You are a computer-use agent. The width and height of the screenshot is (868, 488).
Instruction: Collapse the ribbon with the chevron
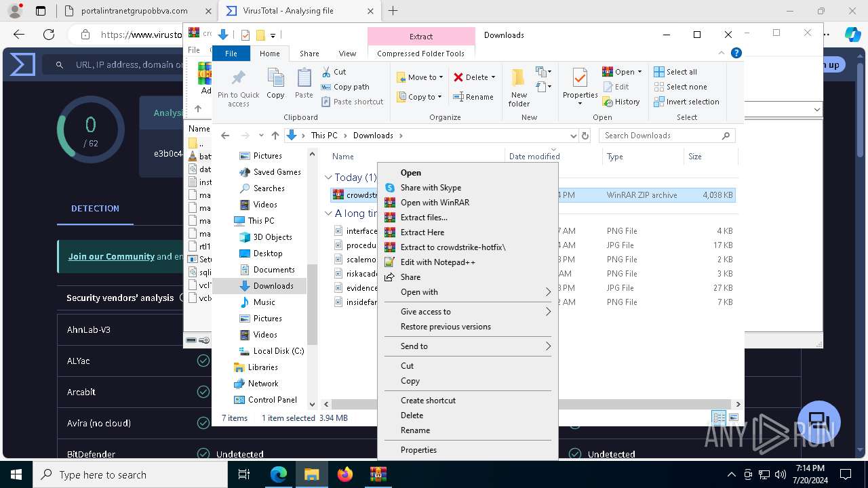(x=722, y=53)
